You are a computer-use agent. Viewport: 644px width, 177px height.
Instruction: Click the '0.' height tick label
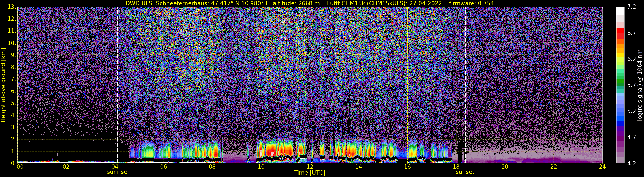(13, 163)
